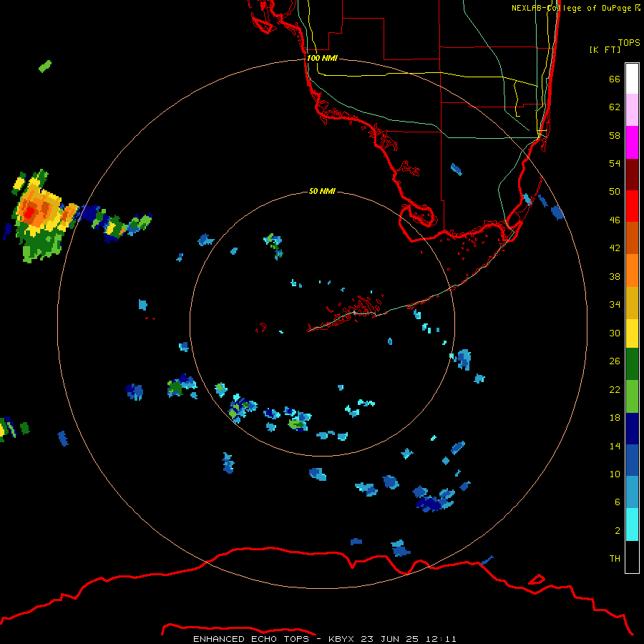
Task: Click the '34' legend value
Action: click(x=615, y=304)
